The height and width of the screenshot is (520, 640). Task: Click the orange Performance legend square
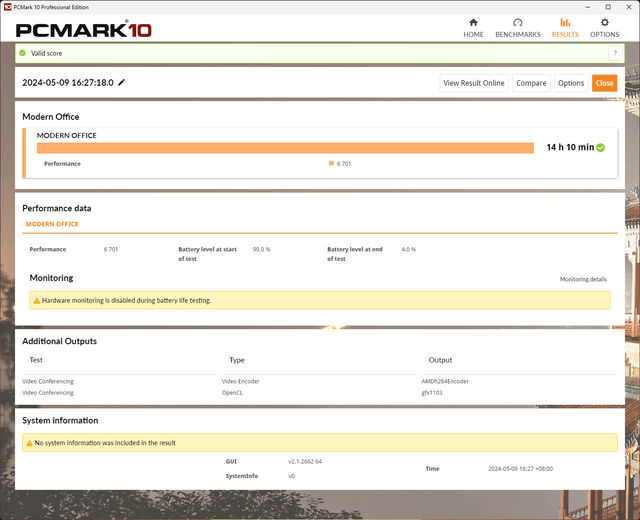(x=331, y=163)
